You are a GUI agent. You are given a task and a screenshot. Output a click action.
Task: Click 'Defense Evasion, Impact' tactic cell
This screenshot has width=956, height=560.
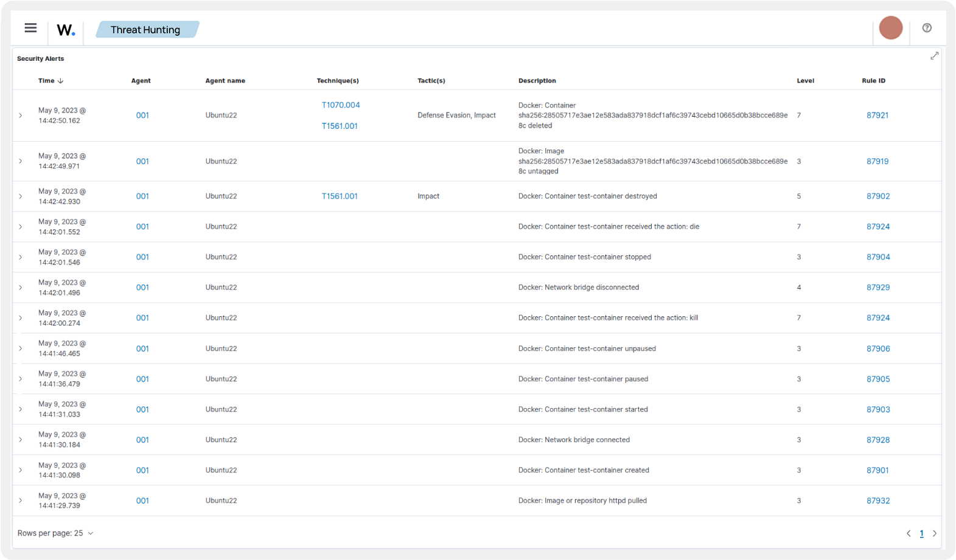(456, 116)
